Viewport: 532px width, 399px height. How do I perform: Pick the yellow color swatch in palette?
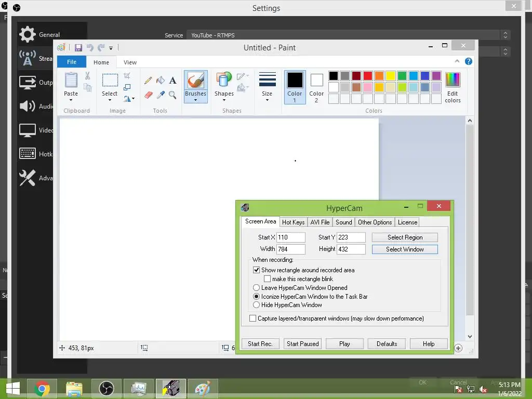390,76
